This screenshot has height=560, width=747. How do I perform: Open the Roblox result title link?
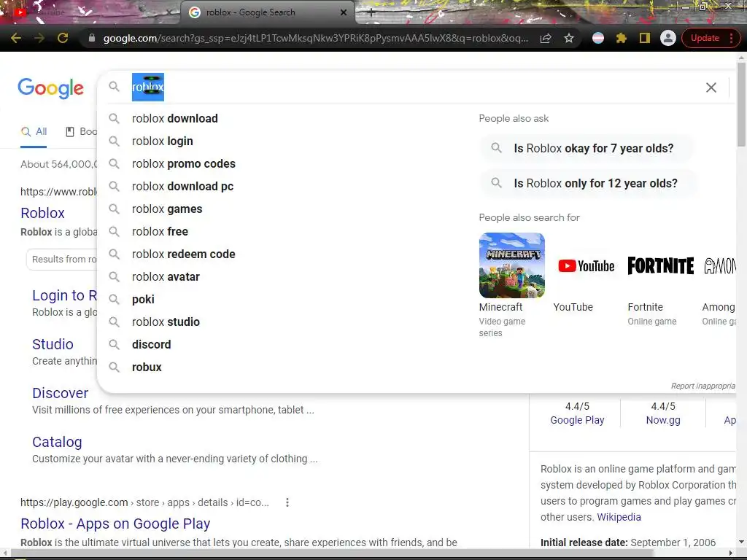(42, 213)
